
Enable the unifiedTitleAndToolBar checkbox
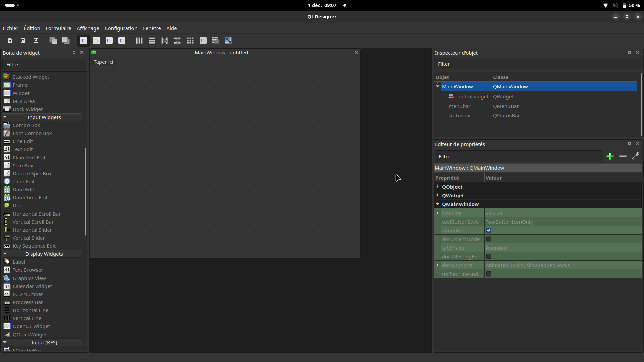489,274
